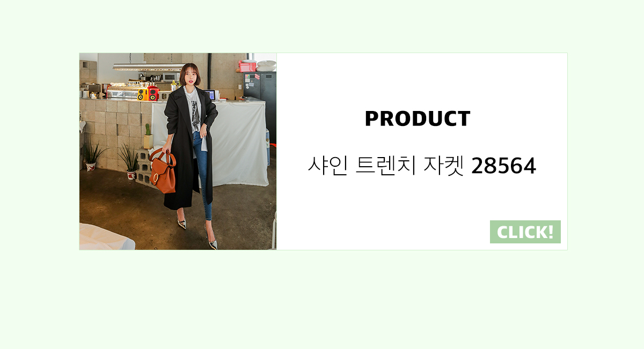Click the white sofa corner in photo
Screen dimensions: 644x349
(106, 236)
